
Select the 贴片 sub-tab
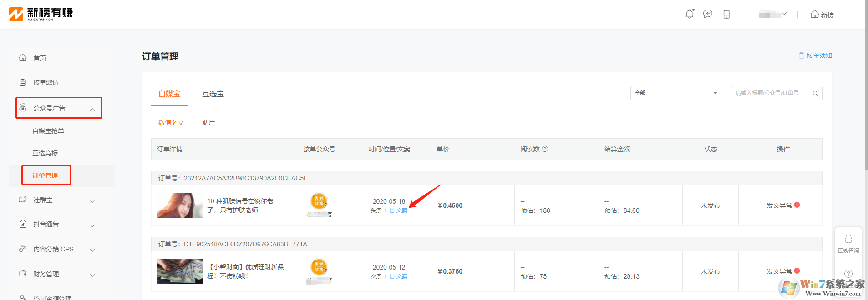(208, 123)
